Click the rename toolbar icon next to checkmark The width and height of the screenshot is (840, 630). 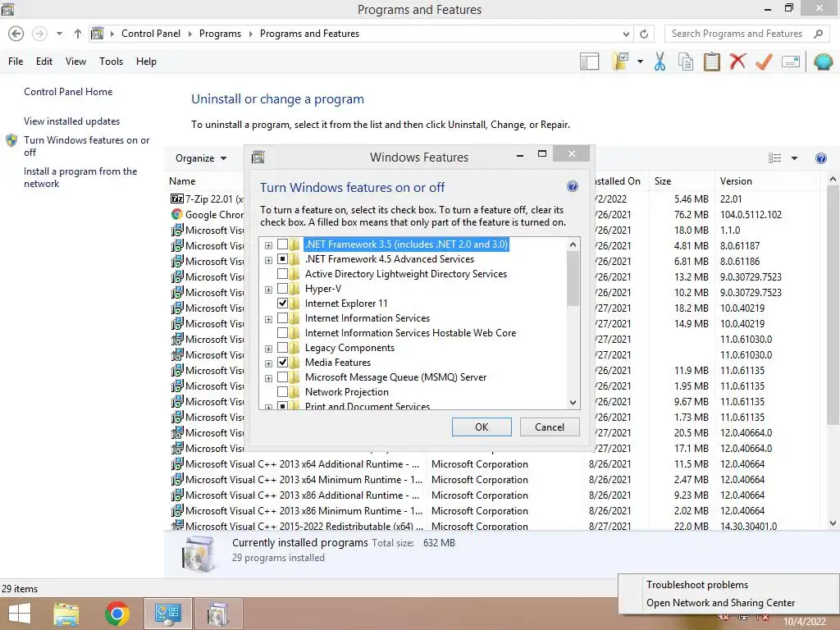791,62
